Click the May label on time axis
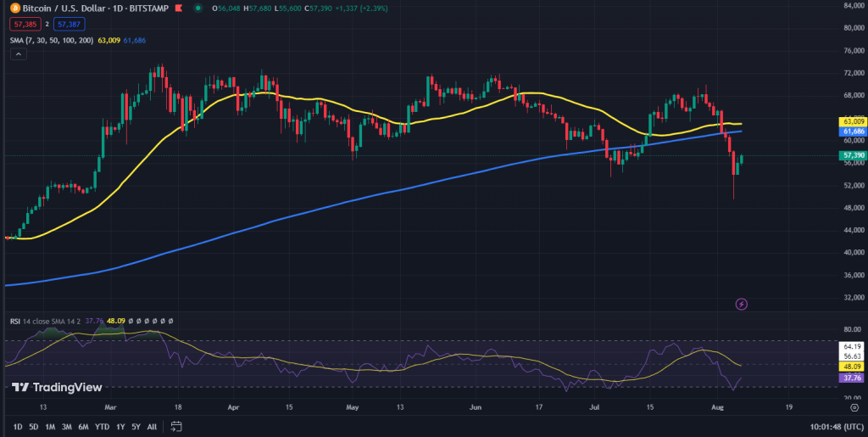The height and width of the screenshot is (437, 868). coord(352,407)
